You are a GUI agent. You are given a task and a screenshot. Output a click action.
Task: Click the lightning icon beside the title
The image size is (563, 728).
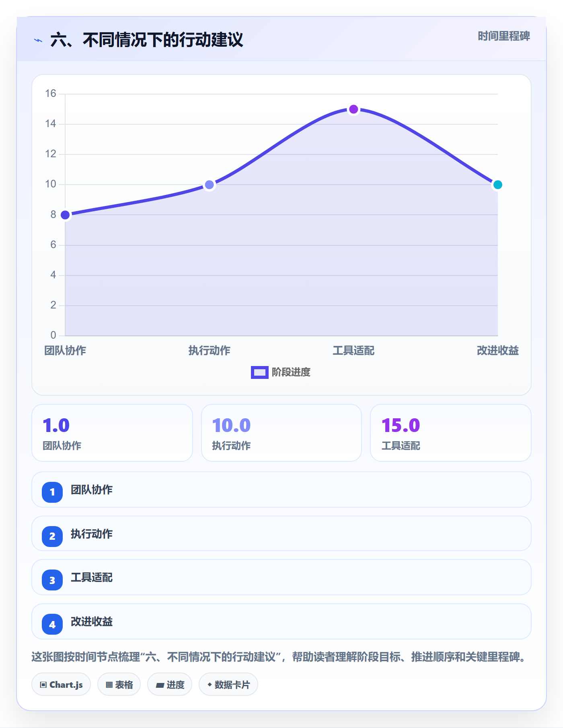point(38,40)
